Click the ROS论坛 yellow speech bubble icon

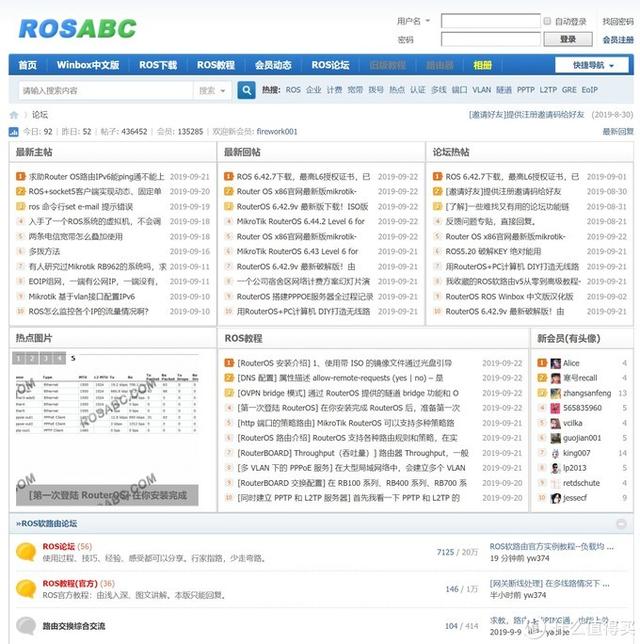(26, 552)
